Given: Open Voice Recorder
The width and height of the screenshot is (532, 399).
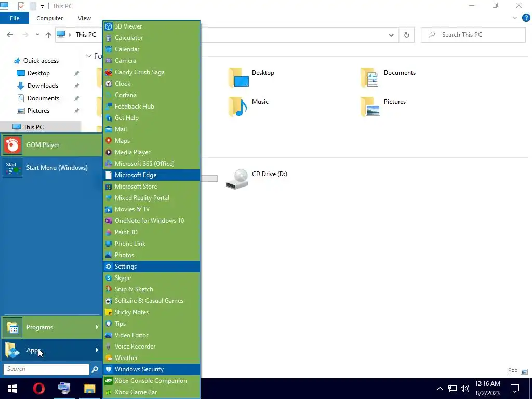Looking at the screenshot, I should (151, 347).
